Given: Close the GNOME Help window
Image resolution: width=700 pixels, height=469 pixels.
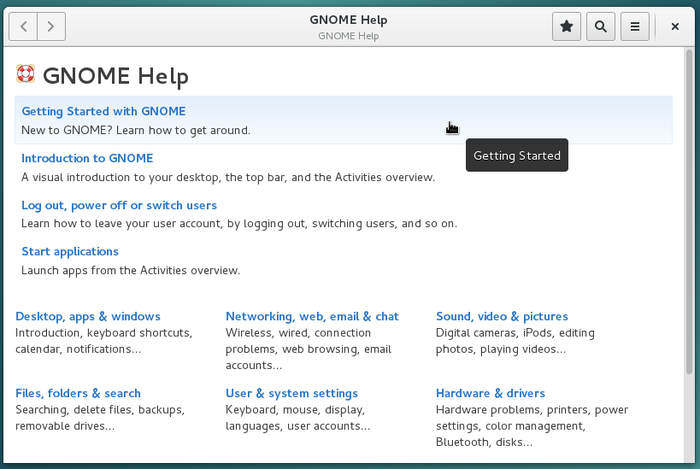Looking at the screenshot, I should (675, 27).
